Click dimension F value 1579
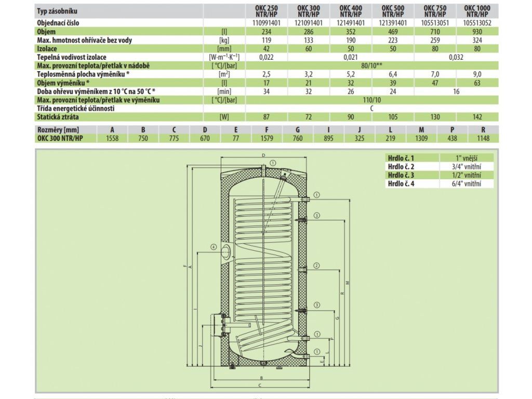Screen dimensions: 532x399 pos(267,138)
